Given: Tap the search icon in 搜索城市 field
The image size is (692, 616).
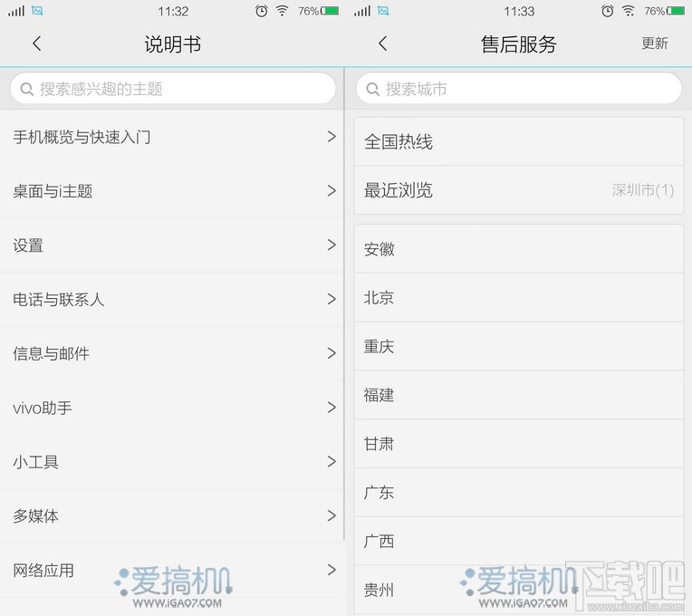Looking at the screenshot, I should 373,89.
